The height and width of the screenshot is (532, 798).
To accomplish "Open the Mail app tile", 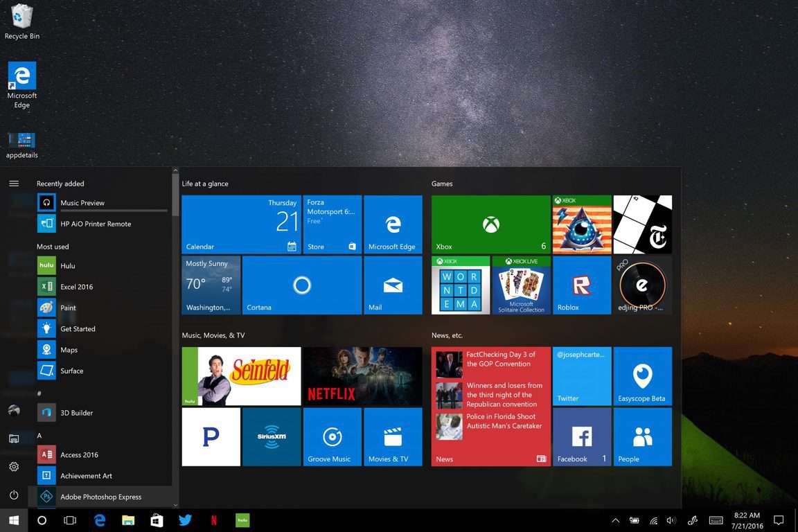I will coord(393,284).
